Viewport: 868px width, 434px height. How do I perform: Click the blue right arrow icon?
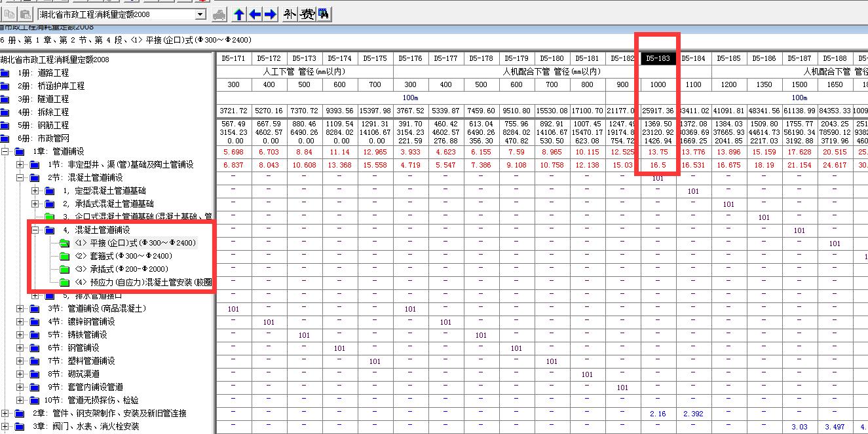[x=270, y=14]
